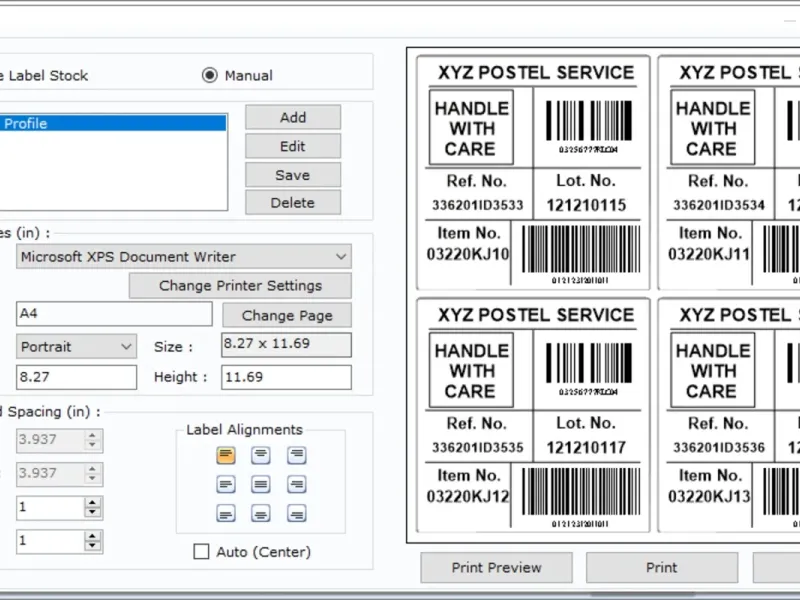800x600 pixels.
Task: Increase the bottom spinner with value 1
Action: 92,536
